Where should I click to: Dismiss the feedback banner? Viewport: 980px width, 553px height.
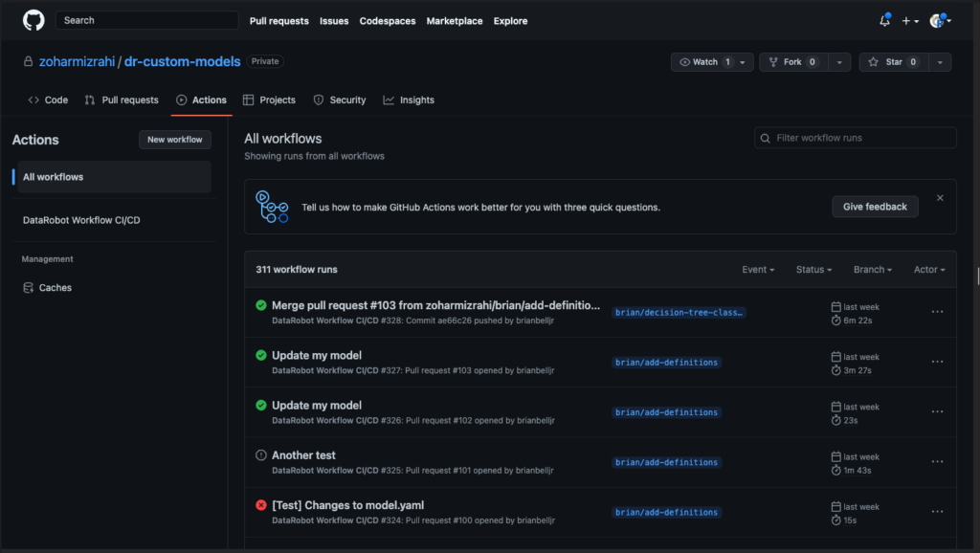point(940,198)
